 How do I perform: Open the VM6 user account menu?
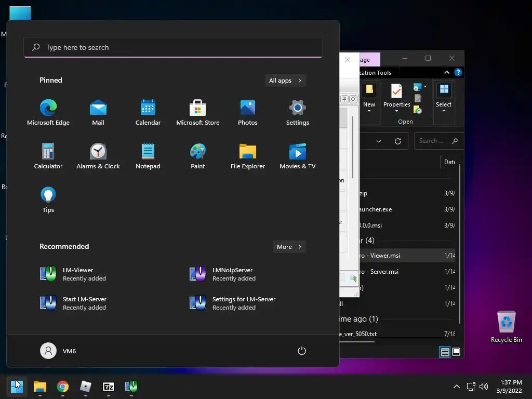click(58, 351)
